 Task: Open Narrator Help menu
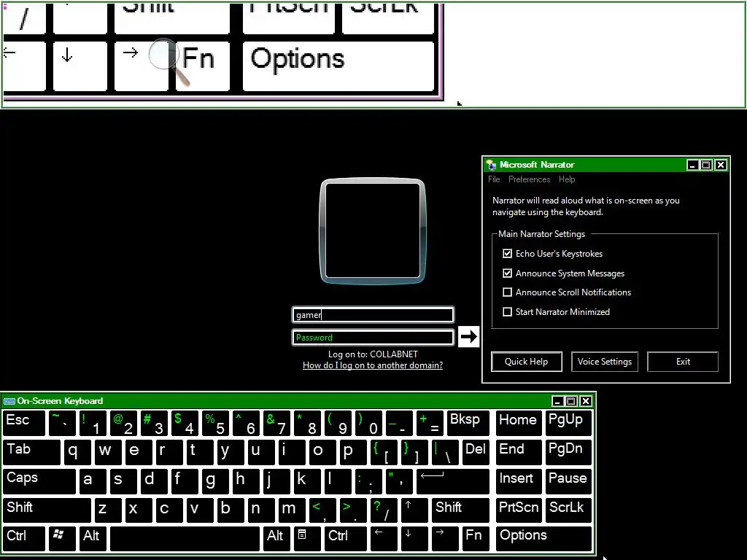coord(566,179)
